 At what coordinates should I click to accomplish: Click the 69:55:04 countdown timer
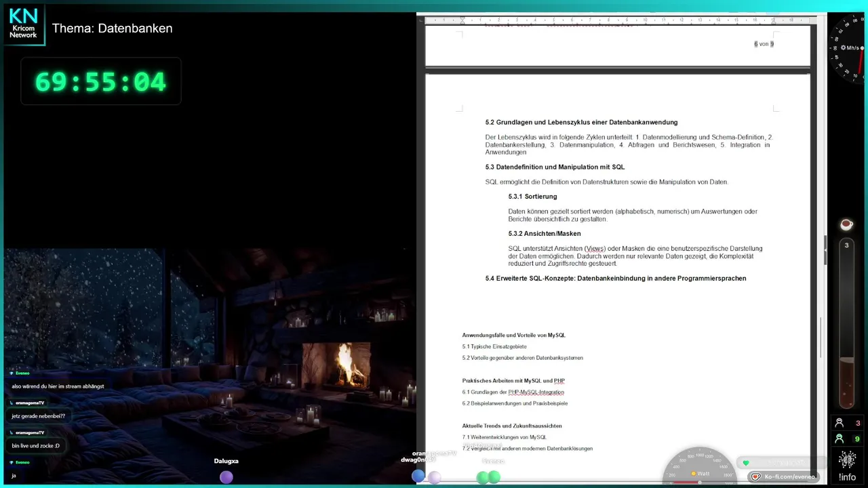100,82
